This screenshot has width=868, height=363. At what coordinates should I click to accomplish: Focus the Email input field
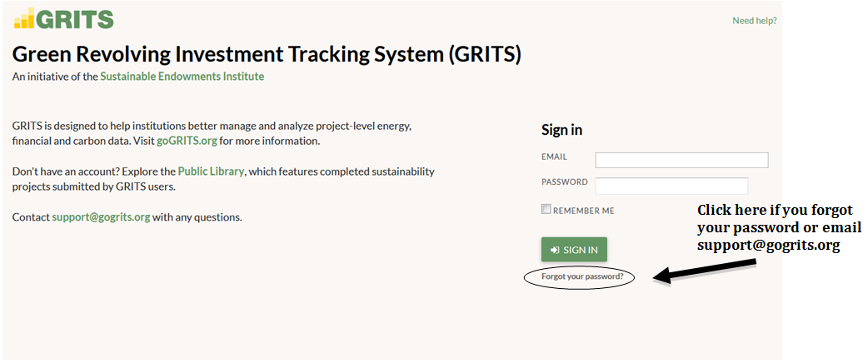point(681,160)
